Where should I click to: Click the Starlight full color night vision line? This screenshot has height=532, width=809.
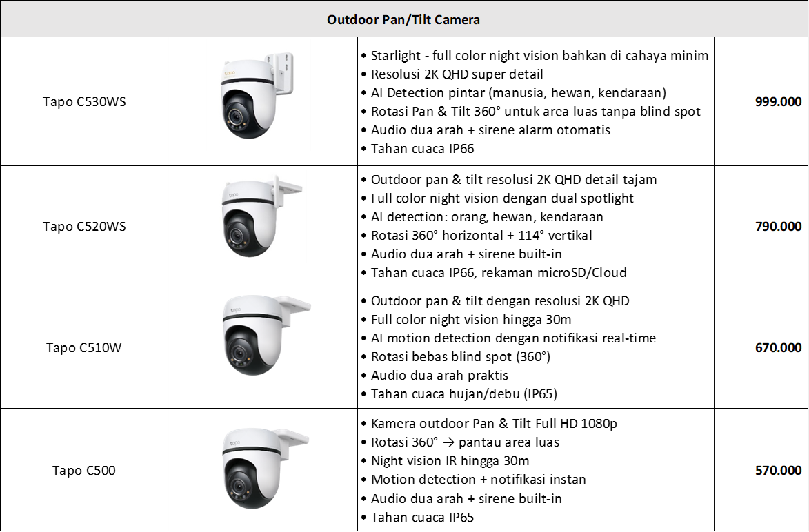535,55
